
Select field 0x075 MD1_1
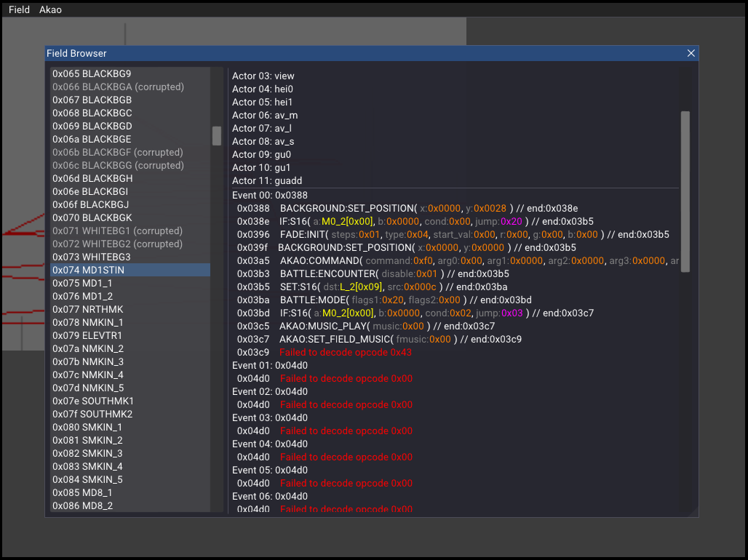(82, 283)
